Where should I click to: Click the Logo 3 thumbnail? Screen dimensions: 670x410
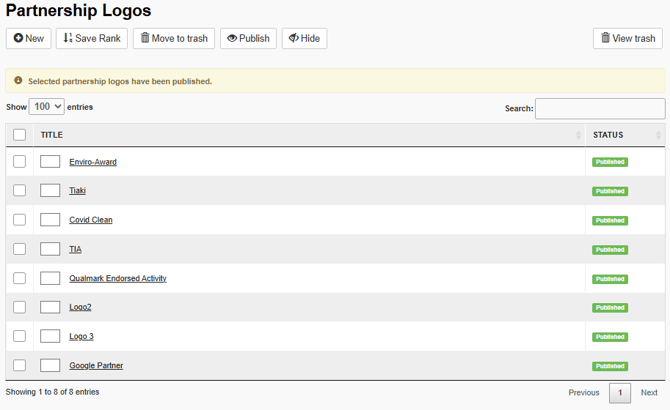(x=50, y=336)
